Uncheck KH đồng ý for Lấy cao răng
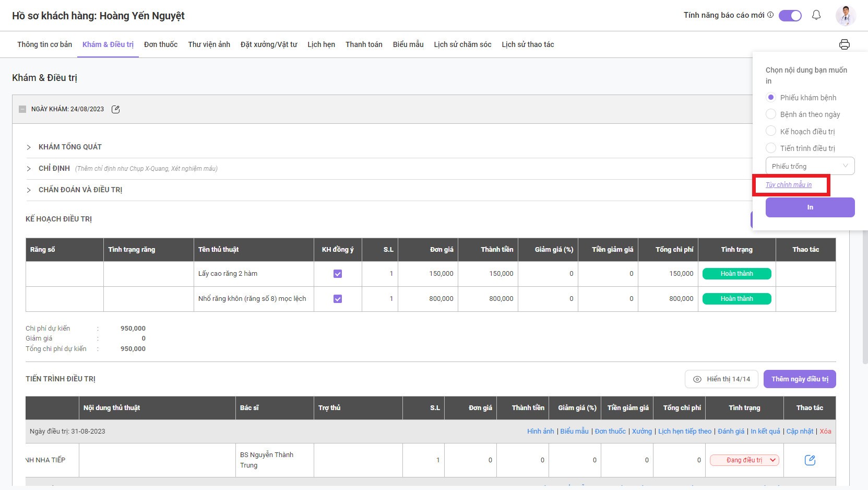 [338, 274]
